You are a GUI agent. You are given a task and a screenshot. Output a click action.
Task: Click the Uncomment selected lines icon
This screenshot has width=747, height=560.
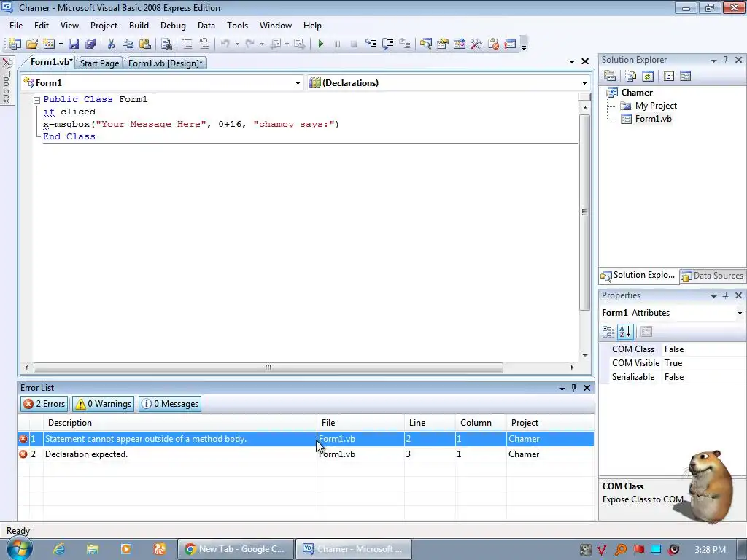204,44
